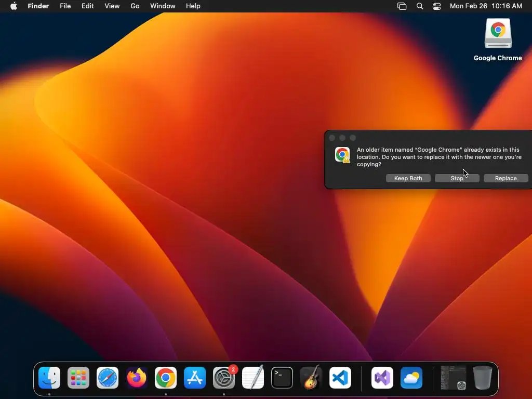This screenshot has width=532, height=399.
Task: Open System Settings with badge in Dock
Action: point(224,378)
